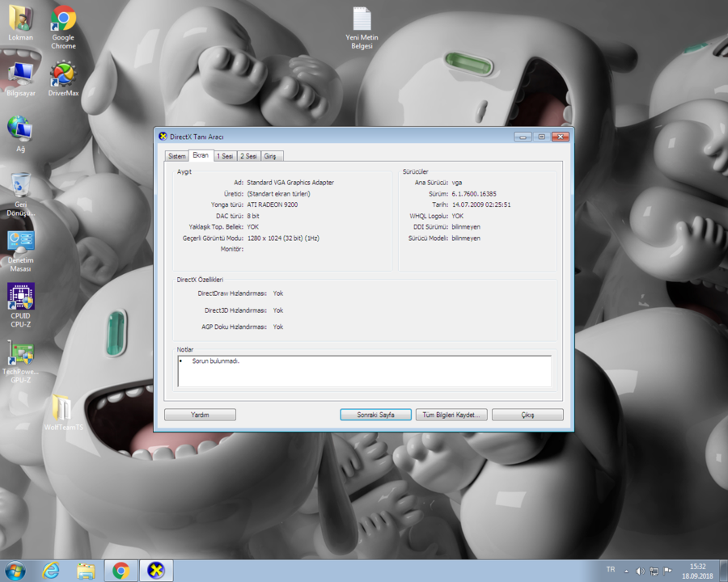Click the Çıkış button
728x582 pixels.
pyautogui.click(x=527, y=415)
